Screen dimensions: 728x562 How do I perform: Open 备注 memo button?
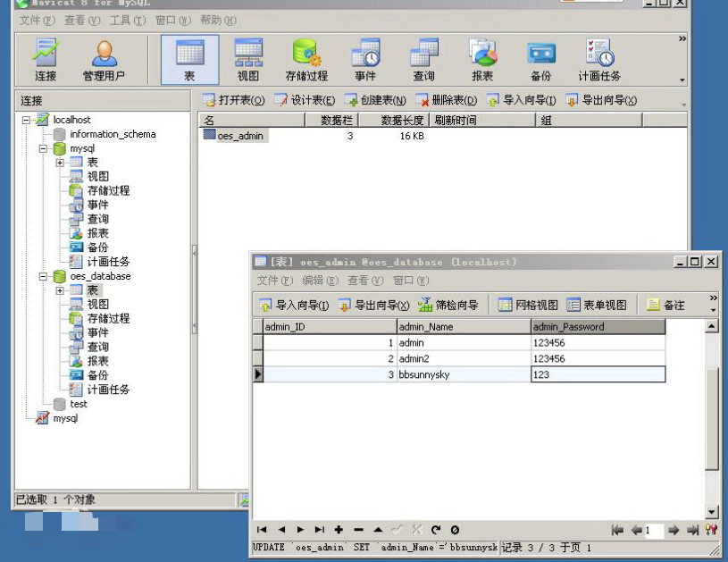665,306
